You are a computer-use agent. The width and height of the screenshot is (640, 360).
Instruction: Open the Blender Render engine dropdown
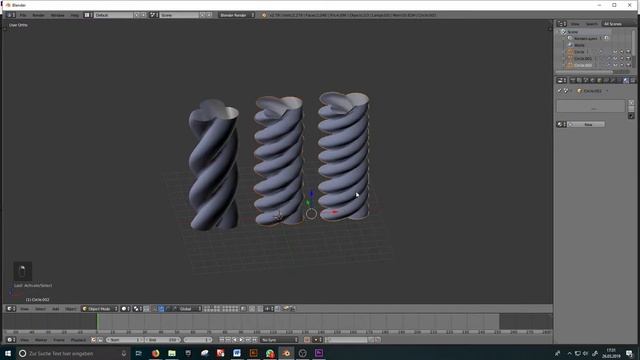(236, 15)
